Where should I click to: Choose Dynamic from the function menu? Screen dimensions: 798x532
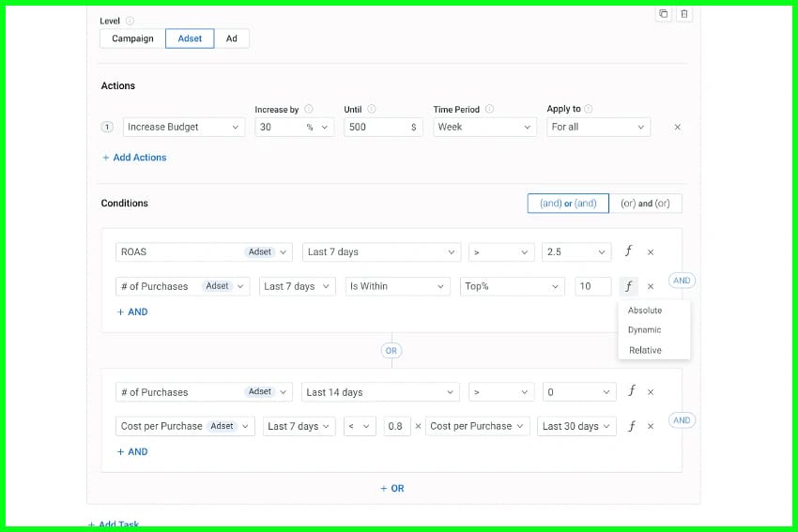(644, 330)
